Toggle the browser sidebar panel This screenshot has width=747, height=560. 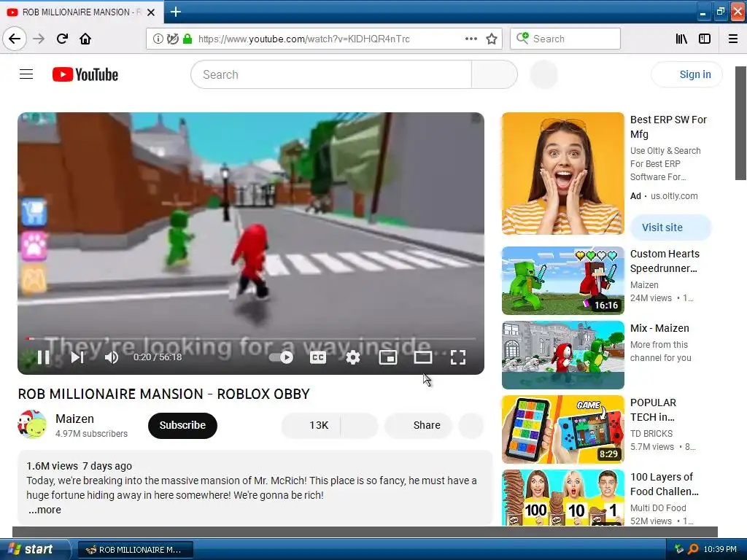click(x=705, y=39)
